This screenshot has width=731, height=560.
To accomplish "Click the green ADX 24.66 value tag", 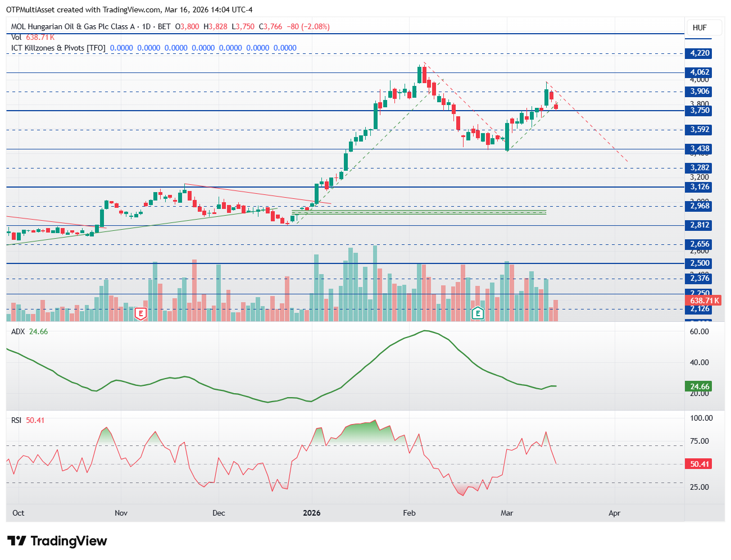I will [x=700, y=386].
